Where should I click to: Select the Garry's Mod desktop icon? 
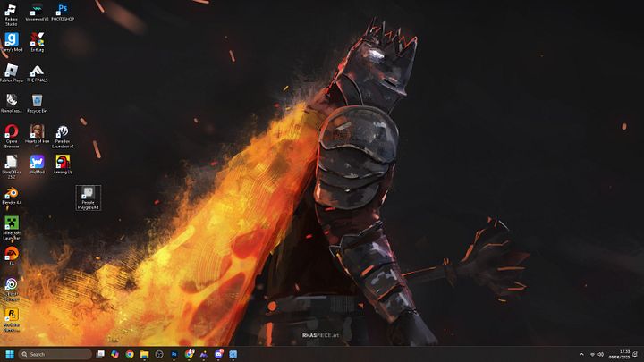point(11,42)
